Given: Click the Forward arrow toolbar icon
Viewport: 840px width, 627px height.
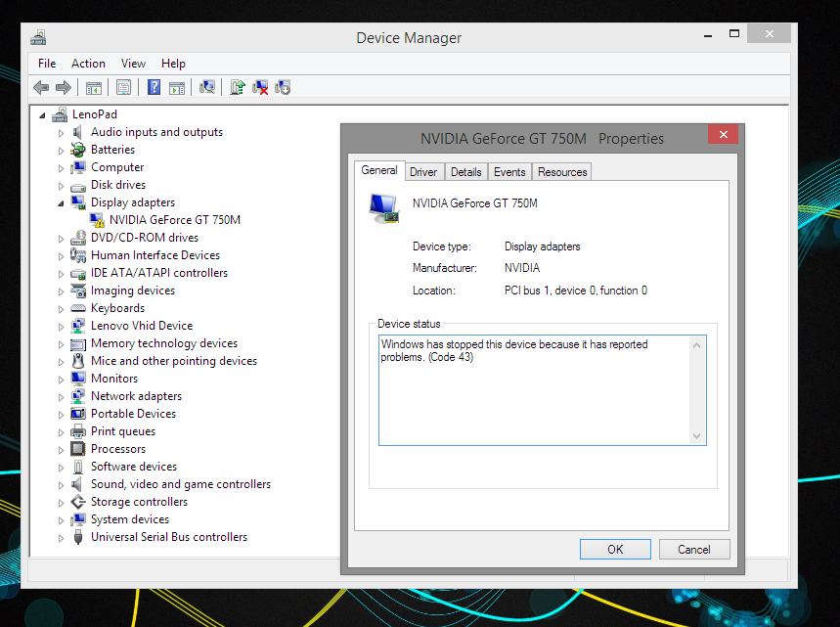Looking at the screenshot, I should point(64,87).
